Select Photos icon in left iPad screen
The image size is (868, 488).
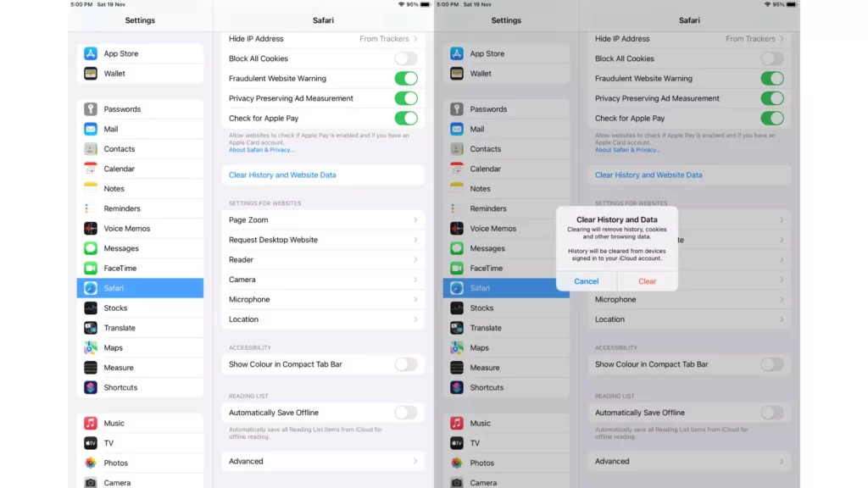pyautogui.click(x=90, y=463)
